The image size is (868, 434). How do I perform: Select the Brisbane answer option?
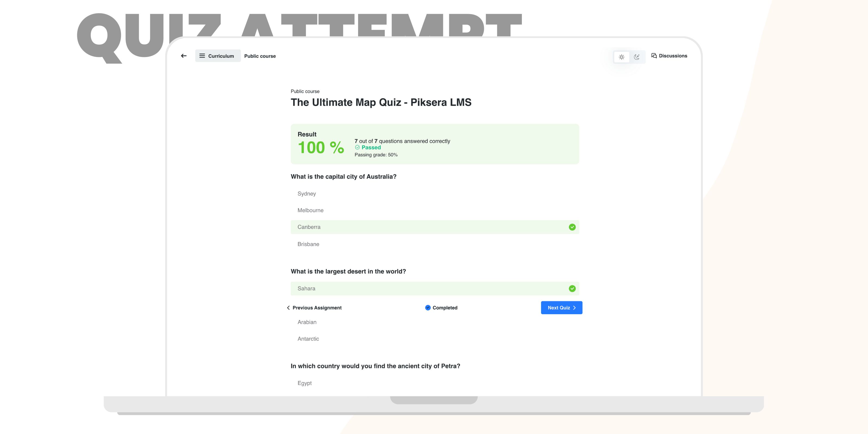(x=308, y=244)
